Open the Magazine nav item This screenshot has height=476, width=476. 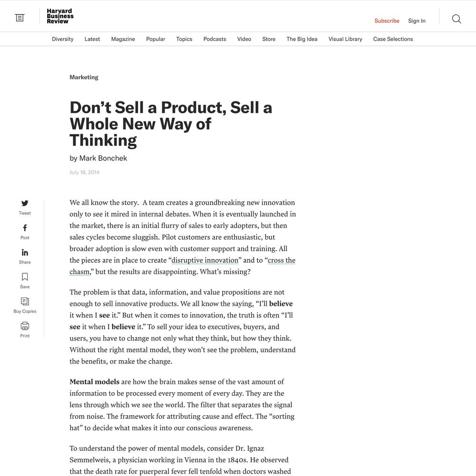123,39
